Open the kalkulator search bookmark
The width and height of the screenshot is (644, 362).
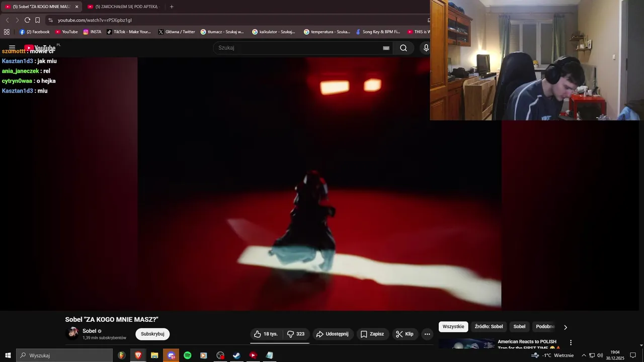coord(274,32)
